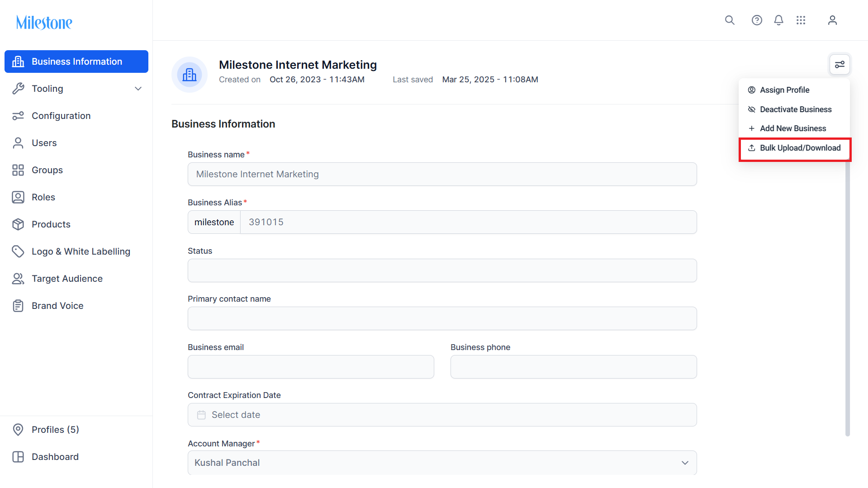Screen dimensions: 868x488
Task: Click the Deactivate Business eye-slash icon
Action: click(x=752, y=109)
